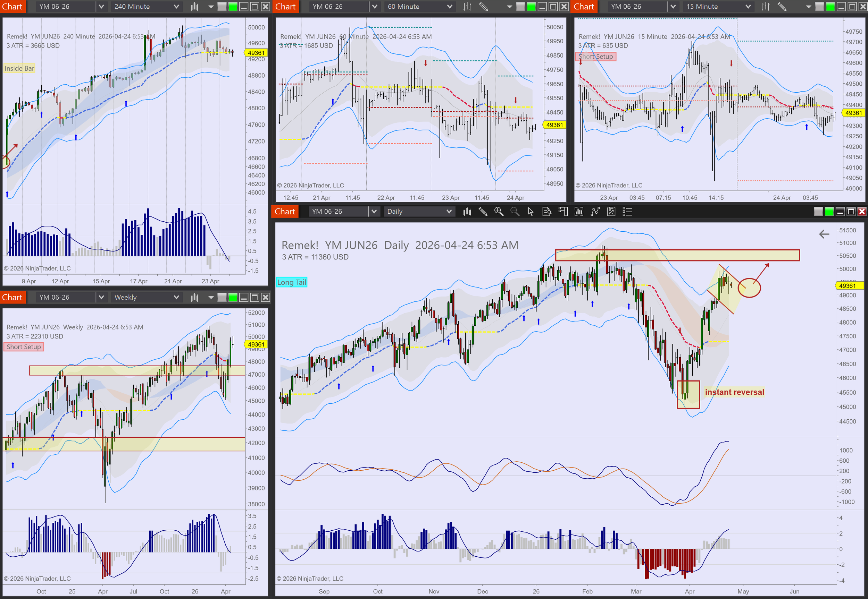
Task: Click the zoom in magnifier on Daily chart
Action: (499, 212)
